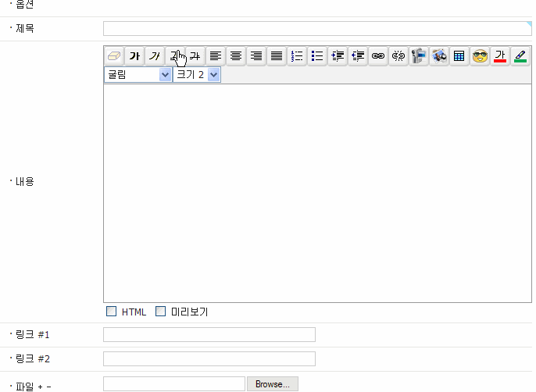Screen dimensions: 536x392
Task: Apply italic text style
Action: tap(155, 55)
